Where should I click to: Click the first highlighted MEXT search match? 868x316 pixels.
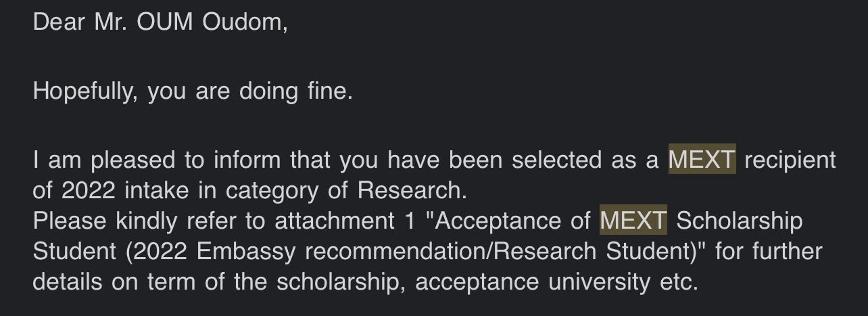coord(702,160)
